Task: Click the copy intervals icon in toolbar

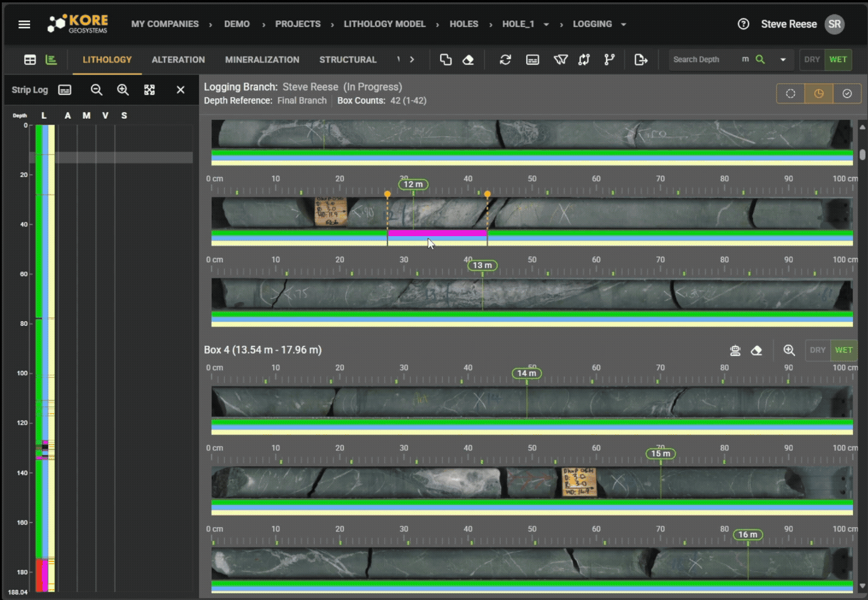Action: click(445, 60)
